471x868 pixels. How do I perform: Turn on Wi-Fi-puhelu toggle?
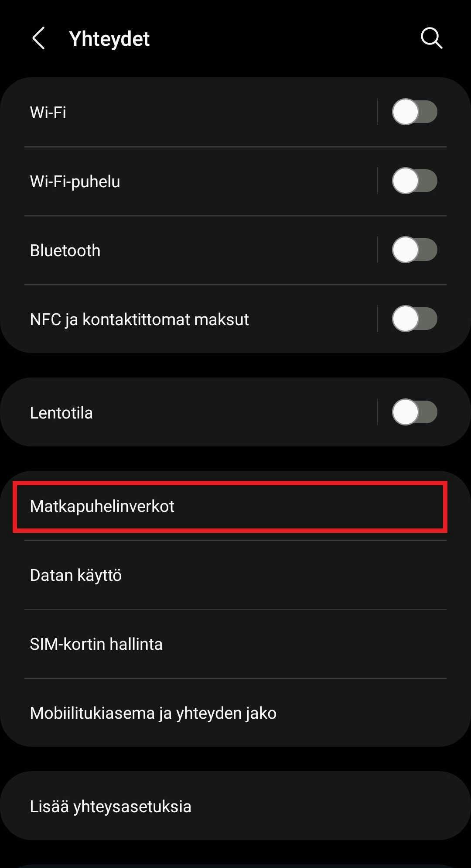(x=414, y=181)
